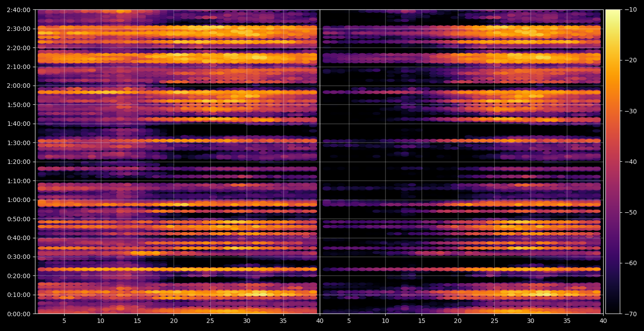
Task: Click the −50 colorbar tick label
Action: (631, 212)
